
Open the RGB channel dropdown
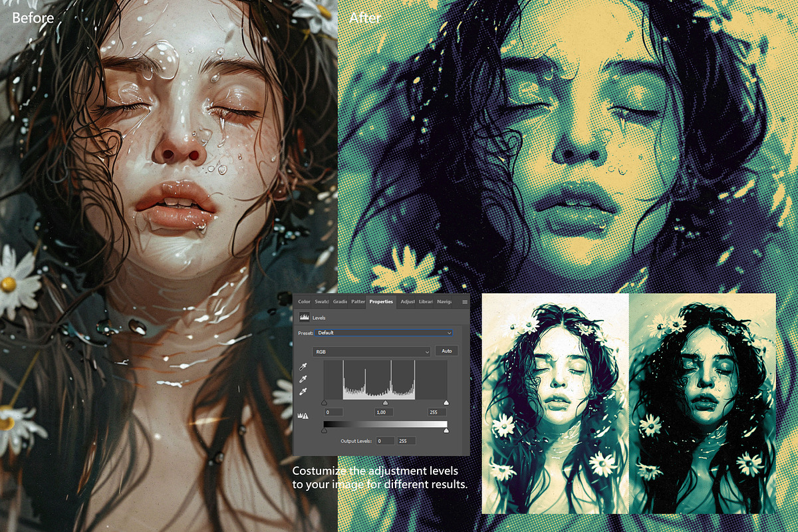click(x=371, y=352)
